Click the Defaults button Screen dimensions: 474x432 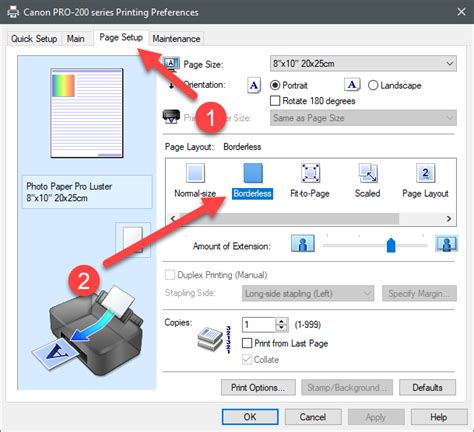427,388
